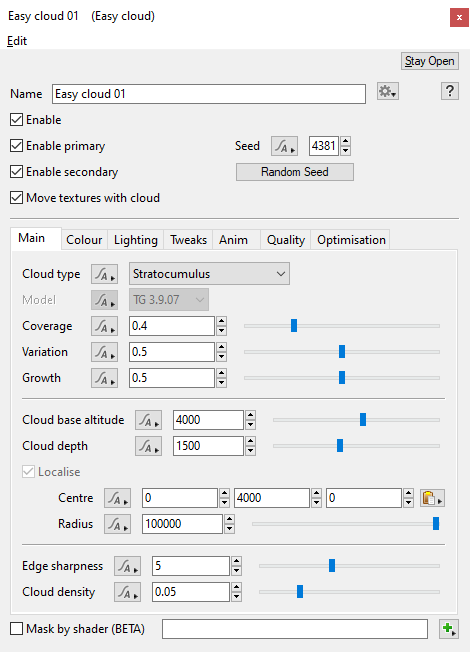Switch to the Quality tab

[286, 240]
